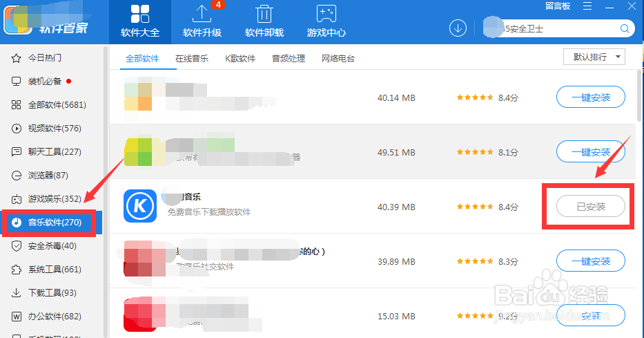Image resolution: width=644 pixels, height=338 pixels.
Task: Select 音乐软件(270) category
Action: tap(51, 223)
